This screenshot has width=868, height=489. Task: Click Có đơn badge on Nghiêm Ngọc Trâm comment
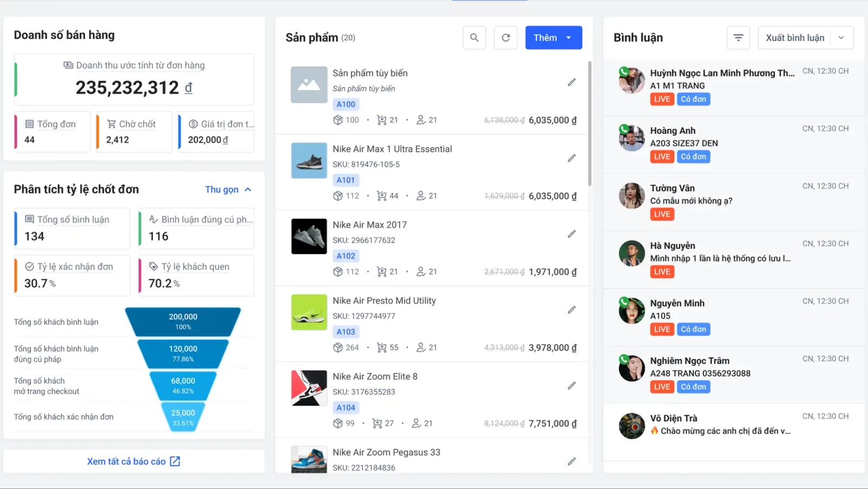pyautogui.click(x=693, y=387)
